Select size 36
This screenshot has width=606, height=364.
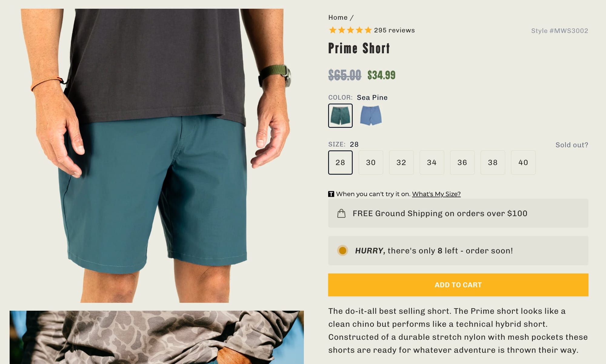462,163
